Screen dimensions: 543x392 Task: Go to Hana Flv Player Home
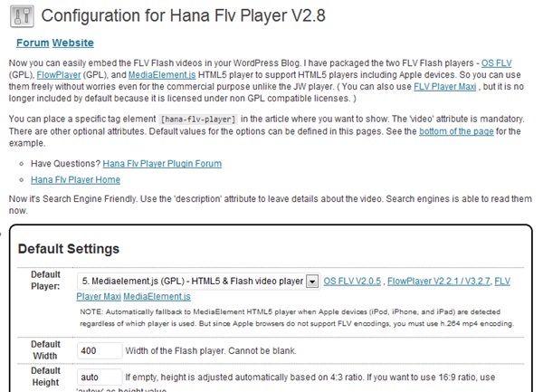75,180
